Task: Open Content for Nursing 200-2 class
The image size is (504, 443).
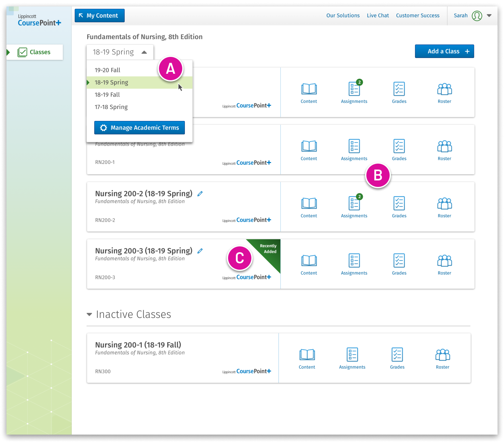Action: (x=309, y=207)
